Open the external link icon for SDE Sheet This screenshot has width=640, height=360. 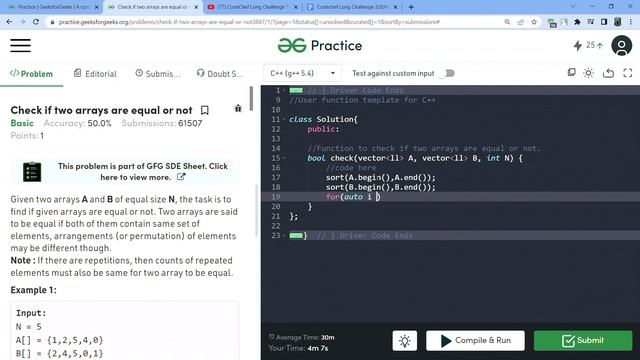[x=181, y=177]
